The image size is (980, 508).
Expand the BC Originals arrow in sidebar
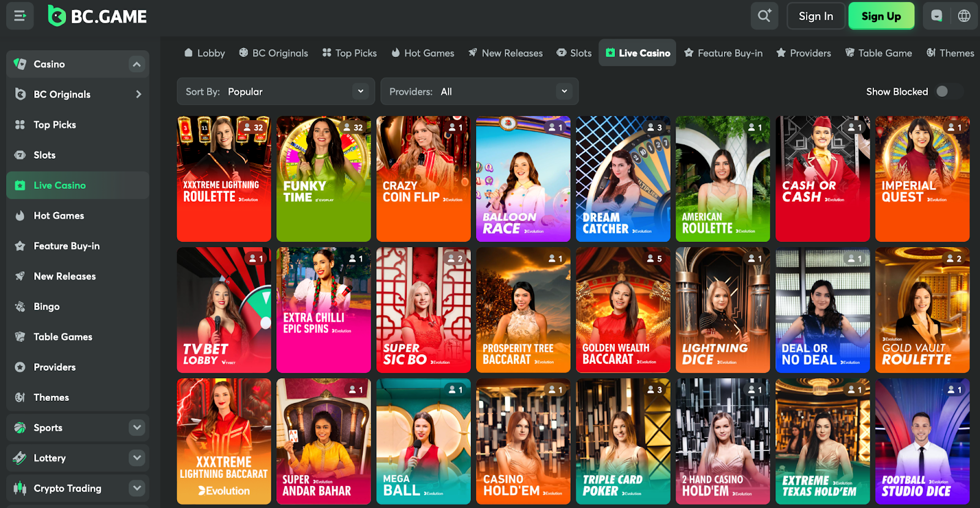pos(138,94)
